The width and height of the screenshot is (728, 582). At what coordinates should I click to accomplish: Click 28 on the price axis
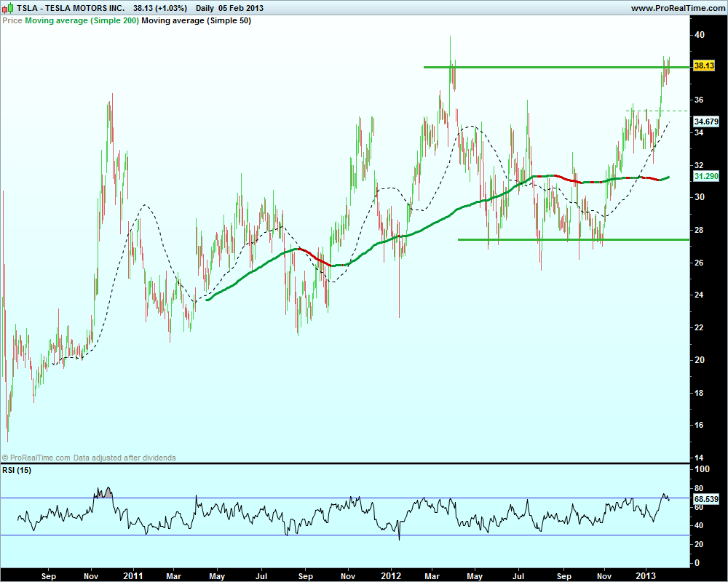(x=699, y=230)
